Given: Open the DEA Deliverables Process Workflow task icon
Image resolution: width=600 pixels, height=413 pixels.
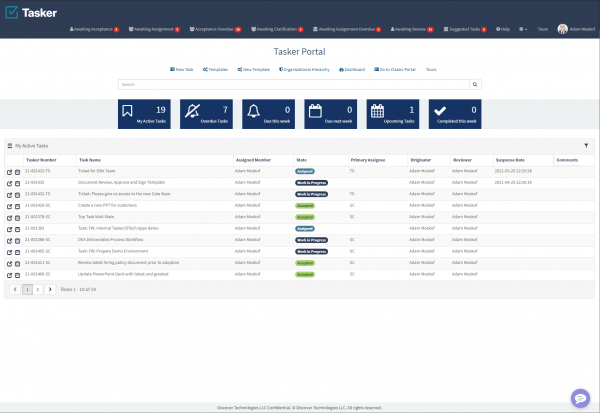Looking at the screenshot, I should [x=10, y=241].
